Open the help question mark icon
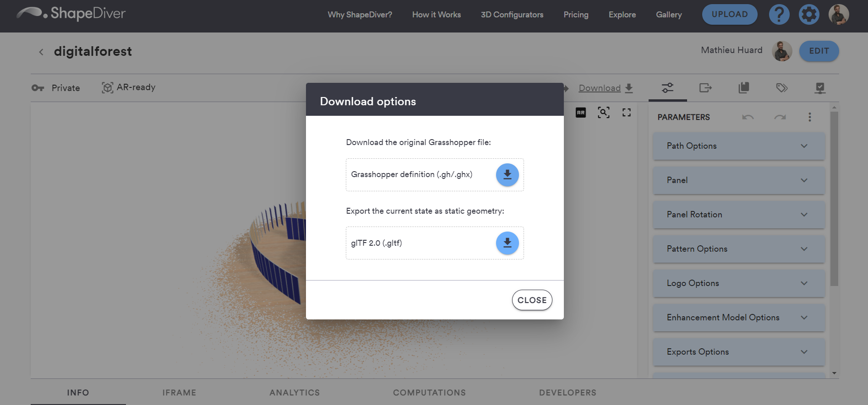Image resolution: width=868 pixels, height=405 pixels. pos(779,15)
